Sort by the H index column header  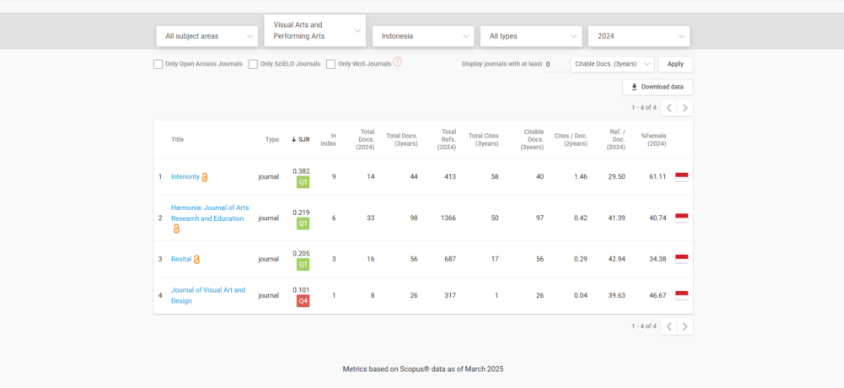(328, 139)
